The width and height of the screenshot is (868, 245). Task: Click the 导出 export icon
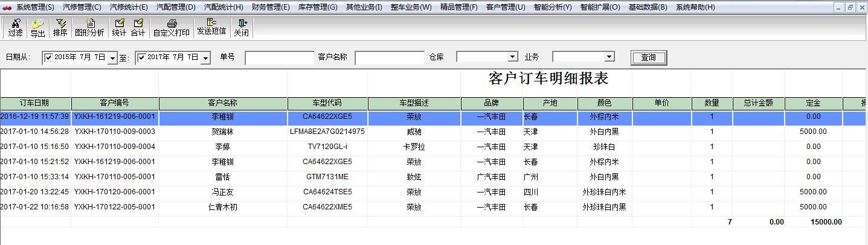pyautogui.click(x=37, y=28)
